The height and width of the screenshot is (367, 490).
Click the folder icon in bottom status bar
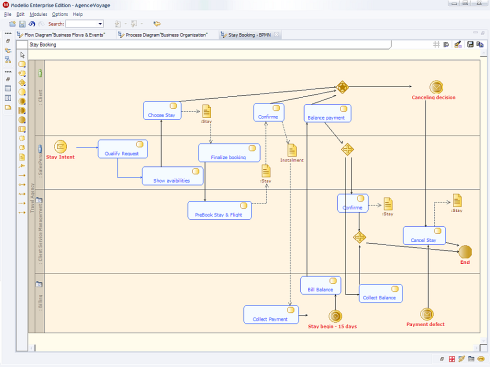click(471, 359)
